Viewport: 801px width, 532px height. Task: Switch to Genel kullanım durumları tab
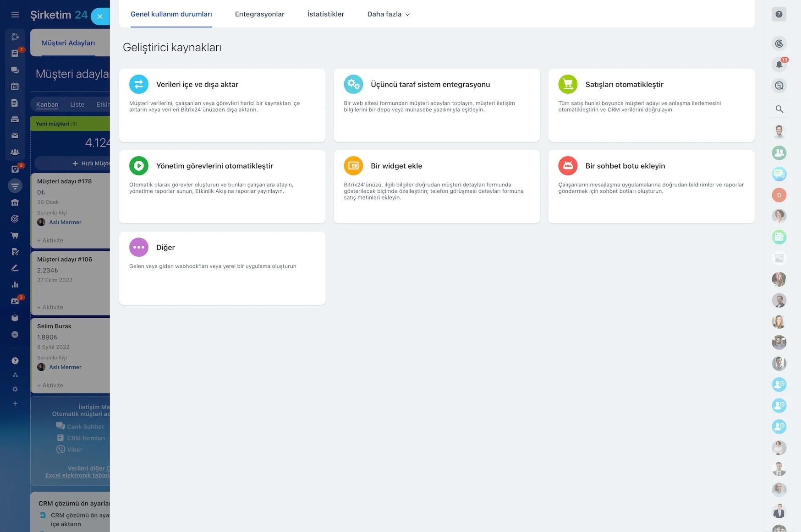171,14
